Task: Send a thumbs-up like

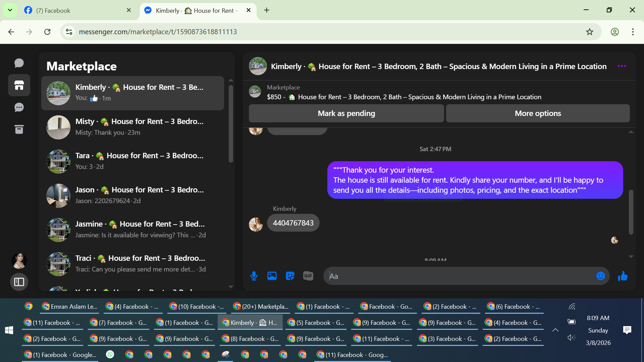Action: click(623, 276)
